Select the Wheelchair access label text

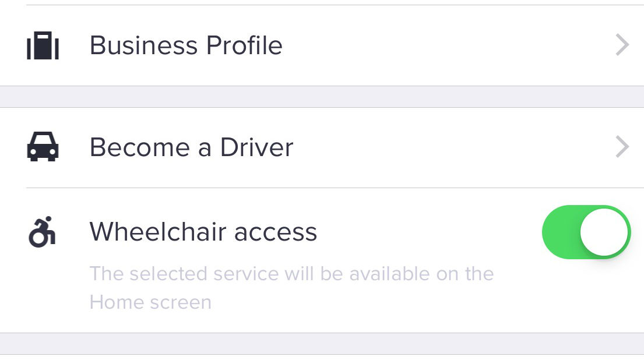coord(203,232)
